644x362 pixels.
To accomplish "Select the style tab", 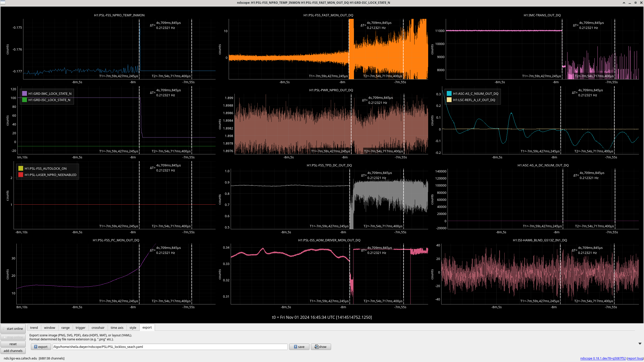I will tap(133, 328).
